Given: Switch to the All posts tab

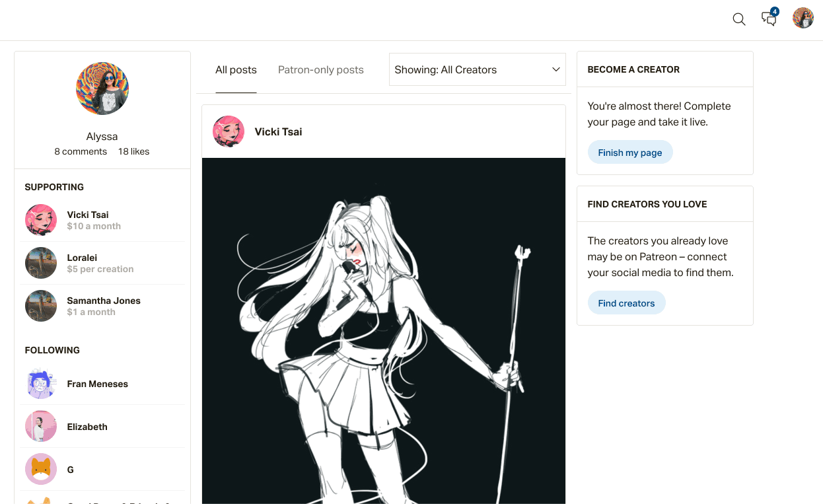Looking at the screenshot, I should pos(236,70).
